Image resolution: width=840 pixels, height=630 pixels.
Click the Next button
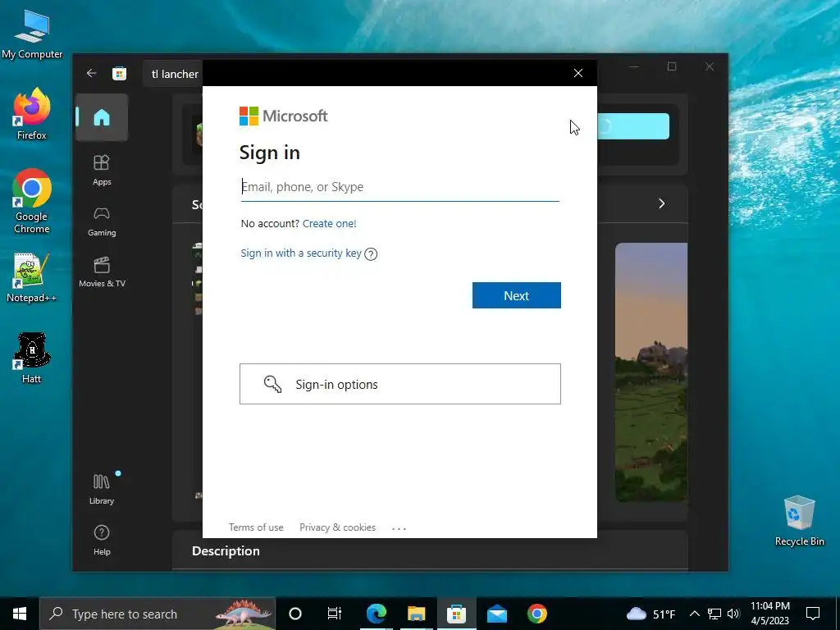pyautogui.click(x=517, y=295)
